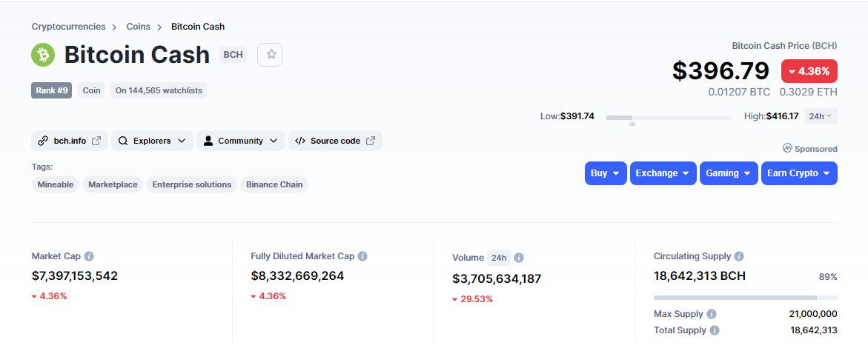Click the 0.3029 ETH value
868x354 pixels.
808,92
